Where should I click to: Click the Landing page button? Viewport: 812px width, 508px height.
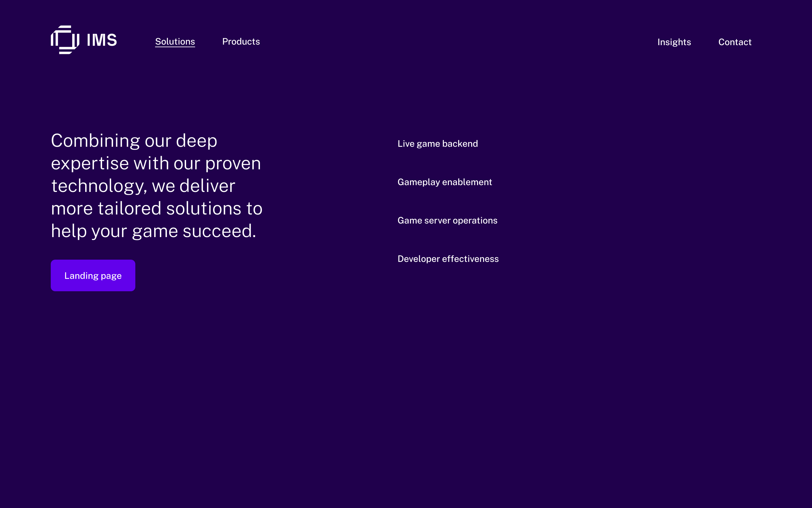pos(93,275)
